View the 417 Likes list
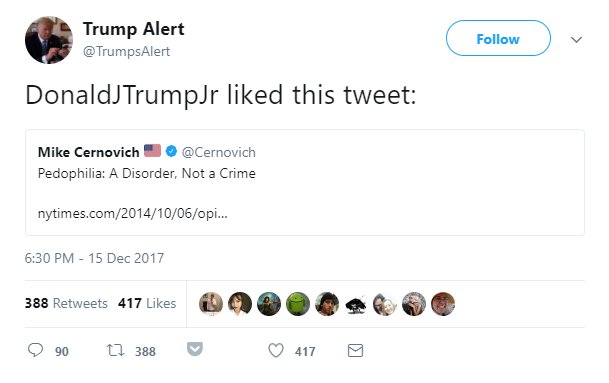Image resolution: width=609 pixels, height=383 pixels. [x=147, y=303]
